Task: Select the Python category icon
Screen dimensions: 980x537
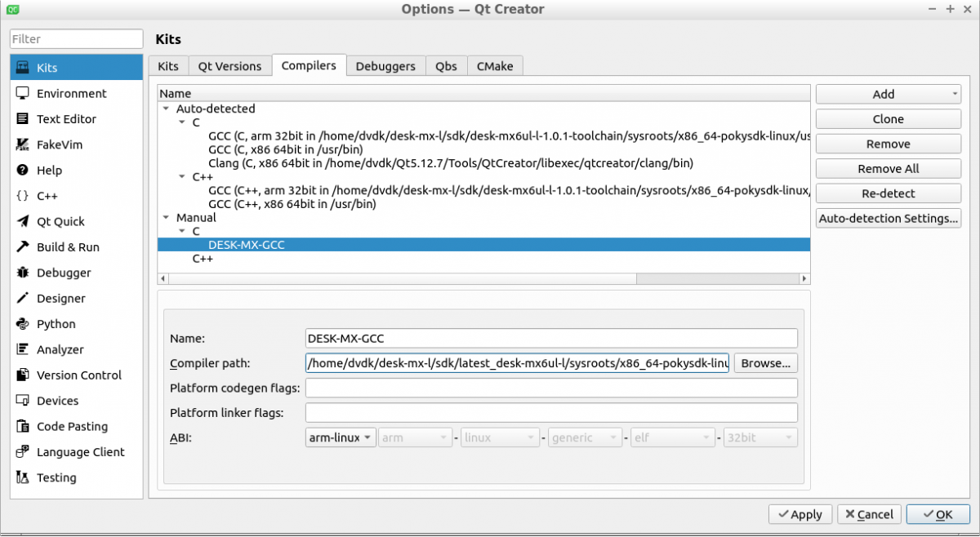Action: [x=23, y=325]
